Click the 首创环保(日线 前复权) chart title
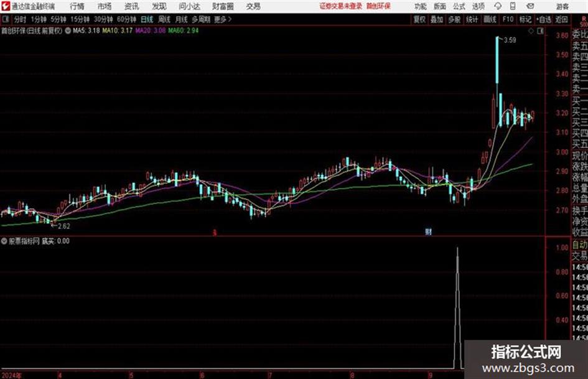588x379 pixels. pyautogui.click(x=32, y=30)
